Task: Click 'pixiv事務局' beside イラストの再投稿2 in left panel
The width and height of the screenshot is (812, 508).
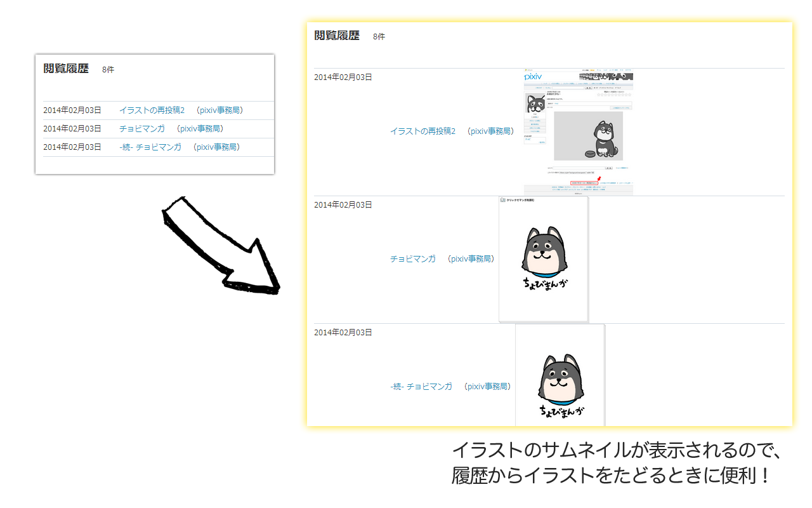Action: coord(219,110)
